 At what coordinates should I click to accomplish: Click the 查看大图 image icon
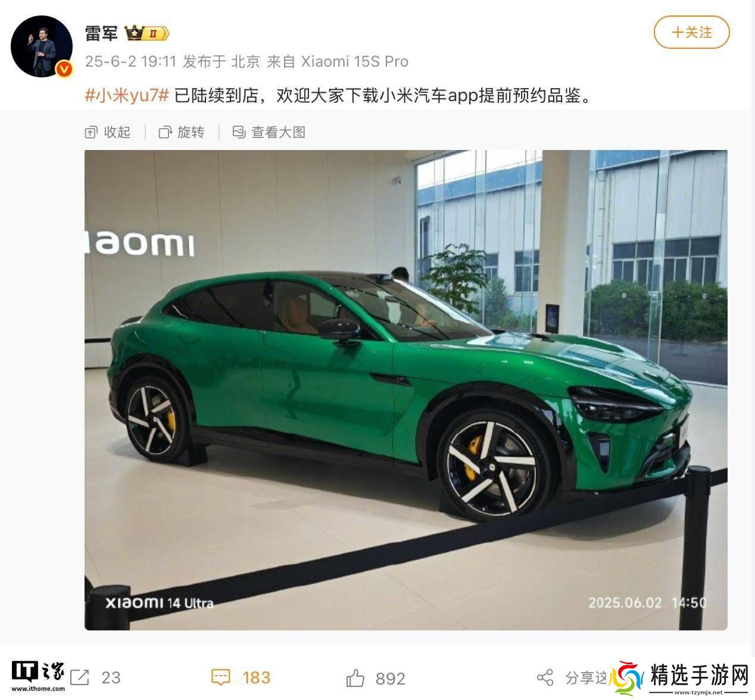(x=239, y=132)
